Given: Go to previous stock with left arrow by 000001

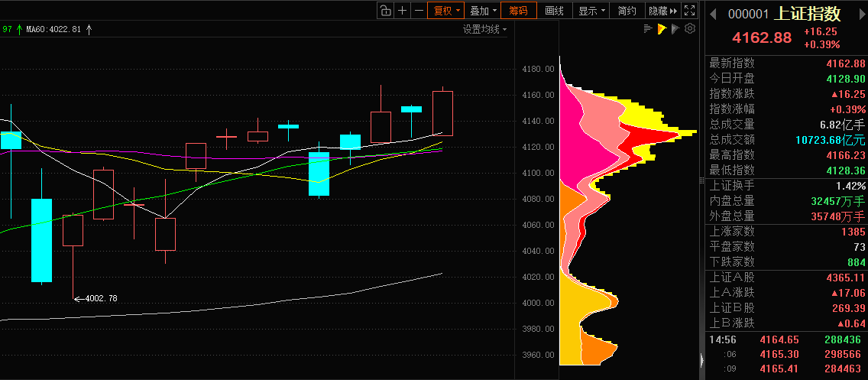Looking at the screenshot, I should click(714, 14).
